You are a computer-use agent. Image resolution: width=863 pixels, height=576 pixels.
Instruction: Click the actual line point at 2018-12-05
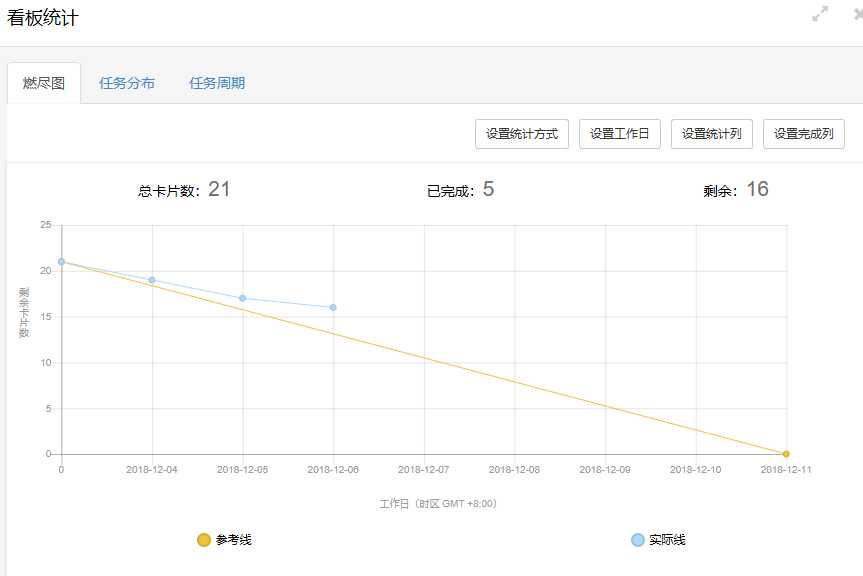click(x=243, y=298)
